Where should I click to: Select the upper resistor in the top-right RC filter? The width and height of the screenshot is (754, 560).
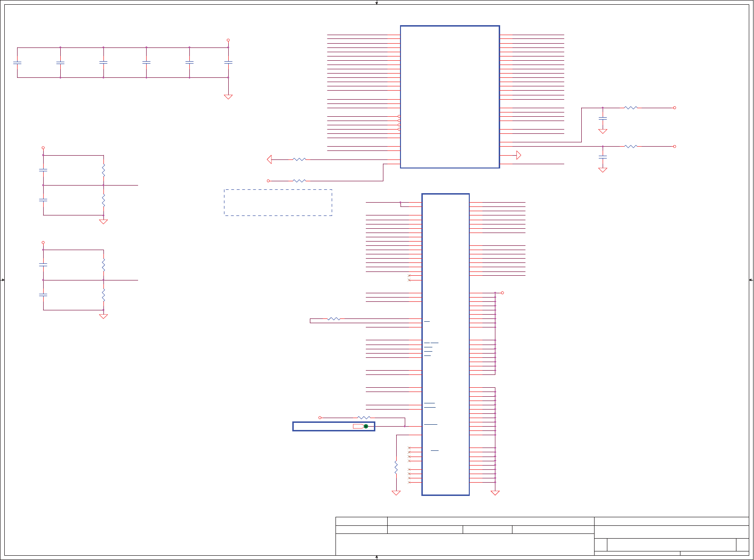pos(631,108)
